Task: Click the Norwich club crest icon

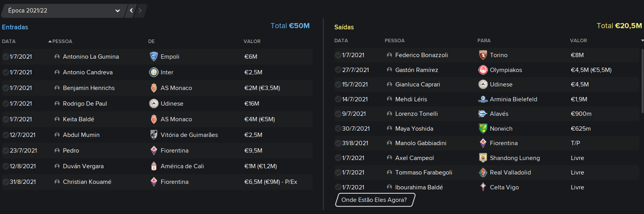Action: pos(483,129)
